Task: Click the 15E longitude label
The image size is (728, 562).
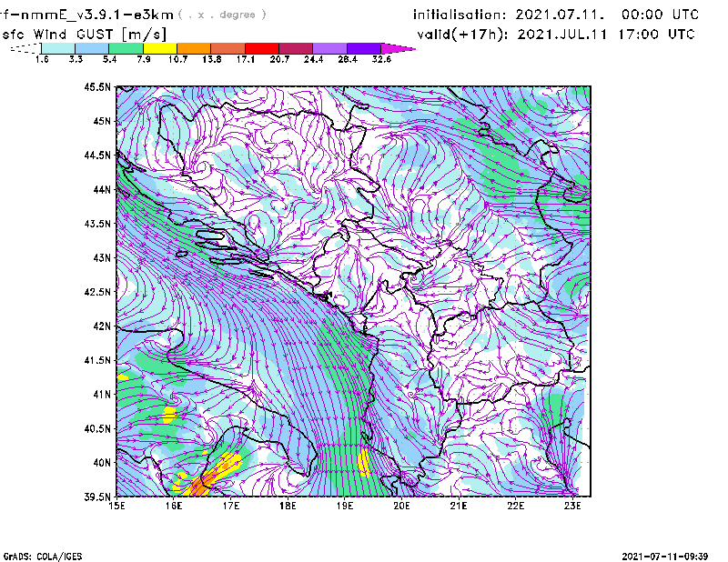Action: 116,506
